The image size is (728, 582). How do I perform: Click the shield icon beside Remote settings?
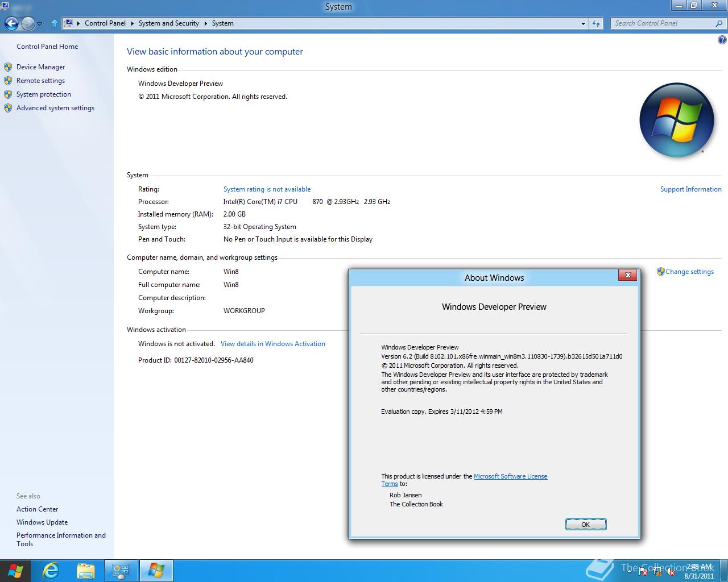pos(8,81)
